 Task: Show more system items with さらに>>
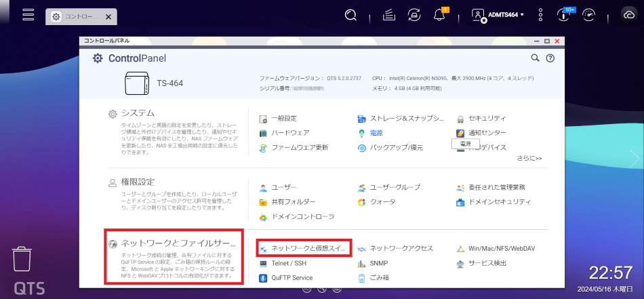[529, 158]
